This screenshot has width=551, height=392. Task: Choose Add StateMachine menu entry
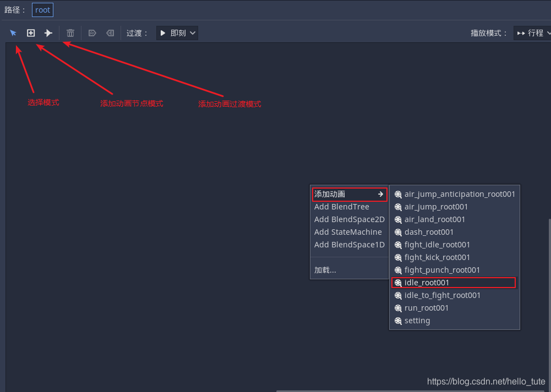pos(350,232)
